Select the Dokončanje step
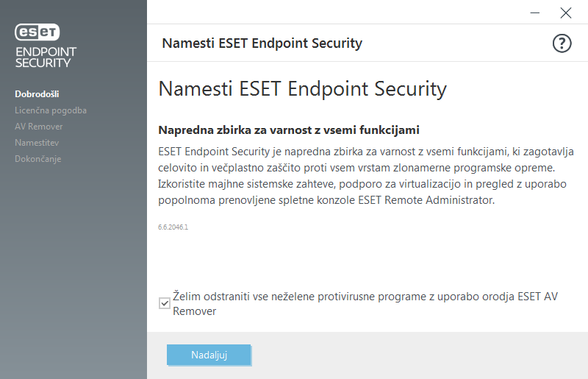The height and width of the screenshot is (379, 588). pos(38,159)
